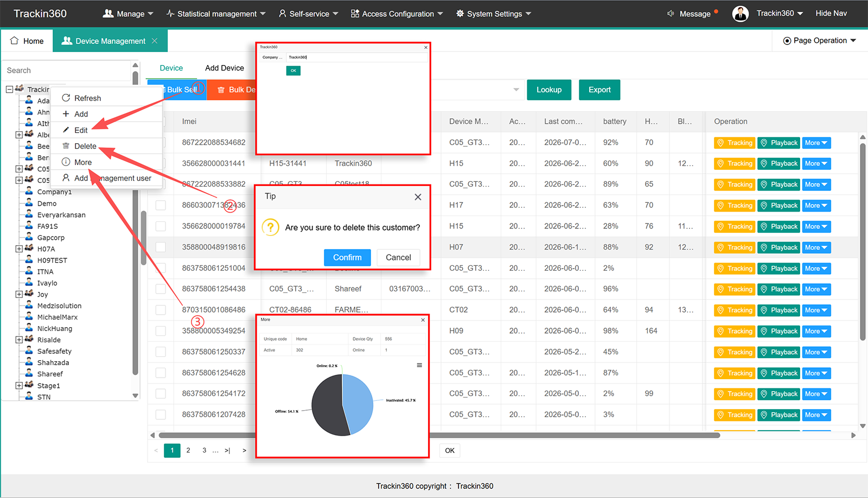Click Tracking button in the CT02 row
This screenshot has height=498, width=868.
(x=735, y=310)
